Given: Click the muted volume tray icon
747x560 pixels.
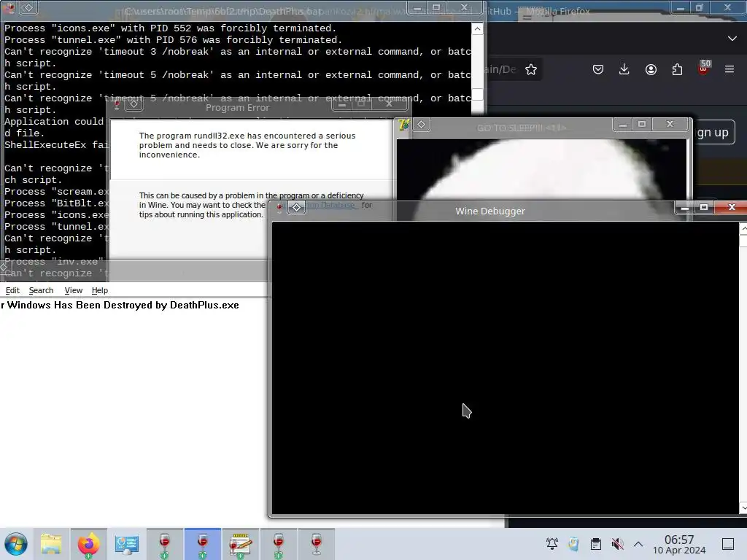Looking at the screenshot, I should click(x=617, y=544).
